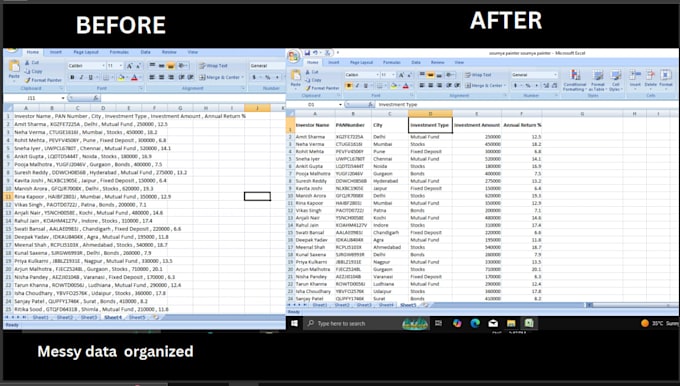Open File Explorer from the taskbar
The width and height of the screenshot is (680, 386).
511,324
